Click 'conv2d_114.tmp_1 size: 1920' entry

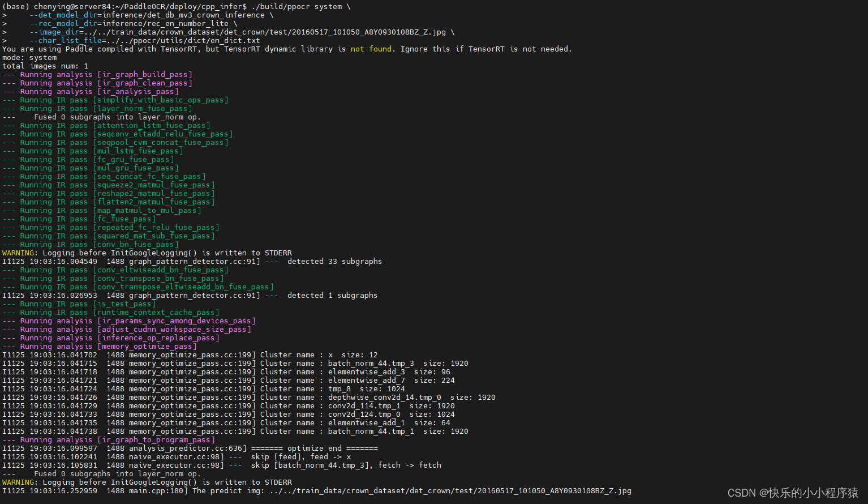coord(392,406)
